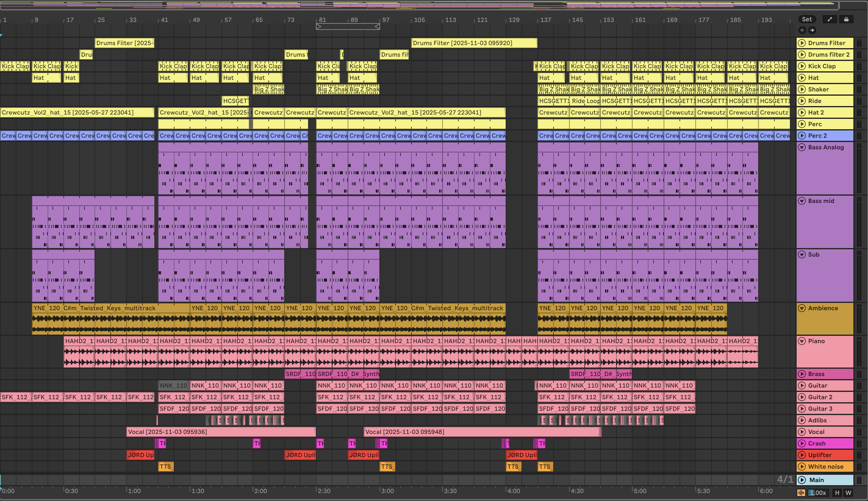
Task: Select the Uplifter track header
Action: point(830,455)
